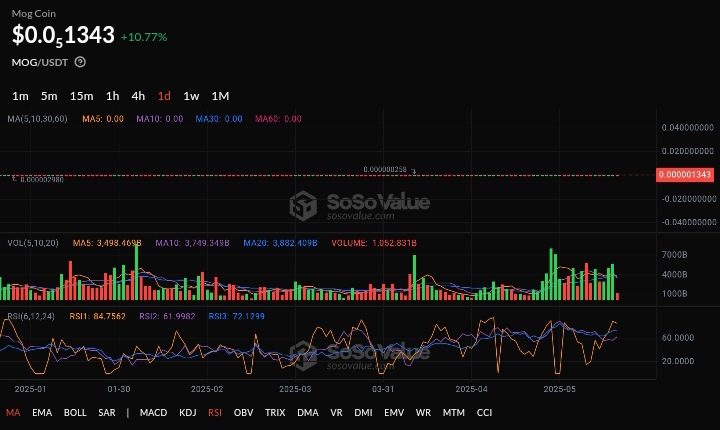
Task: Enable the EMA indicator
Action: click(41, 412)
